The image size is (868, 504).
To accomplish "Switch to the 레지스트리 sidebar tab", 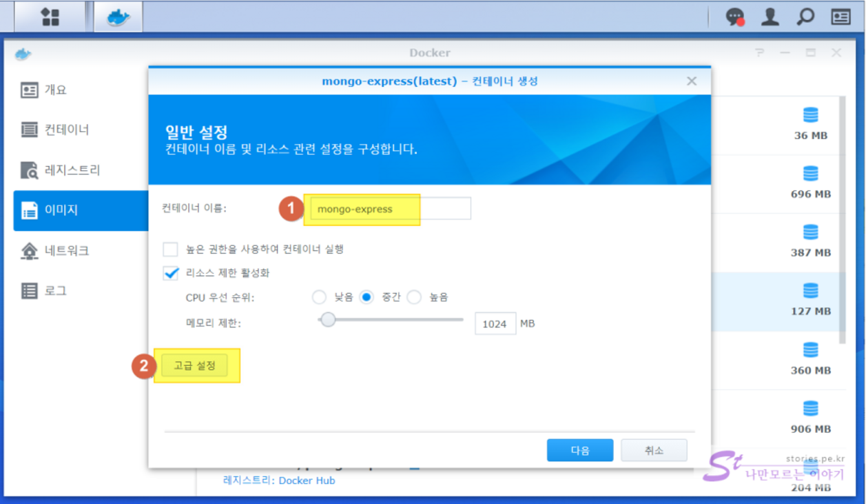I will (72, 170).
